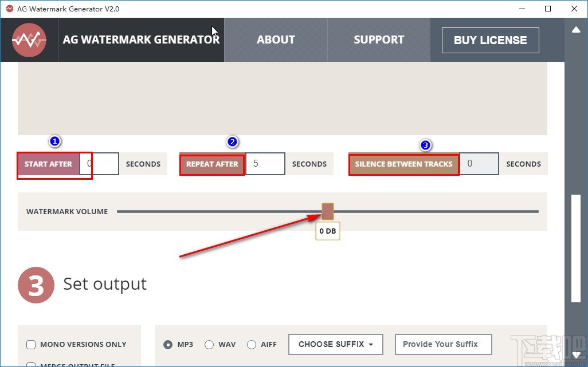
Task: Open the SUPPORT tab
Action: coord(379,40)
